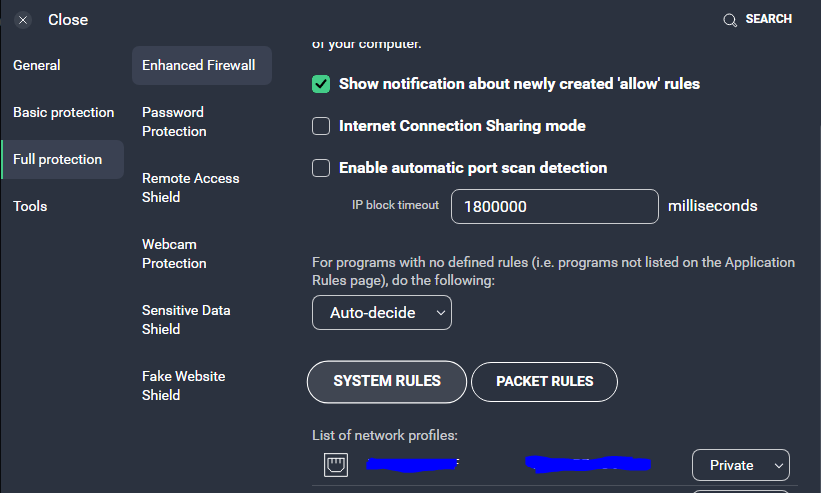Viewport: 821px width, 493px height.
Task: Open Password Protection settings
Action: click(174, 122)
